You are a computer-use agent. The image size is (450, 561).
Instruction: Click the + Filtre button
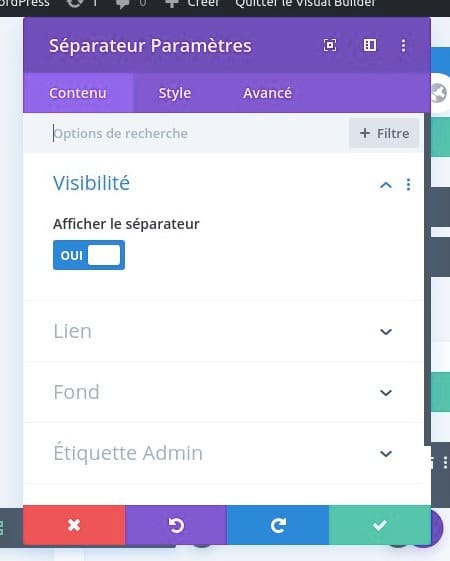384,133
